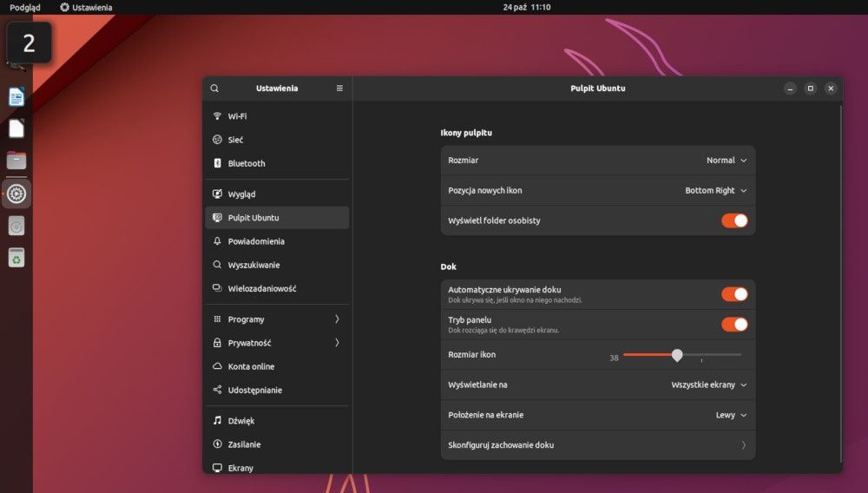Click the Bluetooth icon in sidebar
This screenshot has width=868, height=493.
217,163
